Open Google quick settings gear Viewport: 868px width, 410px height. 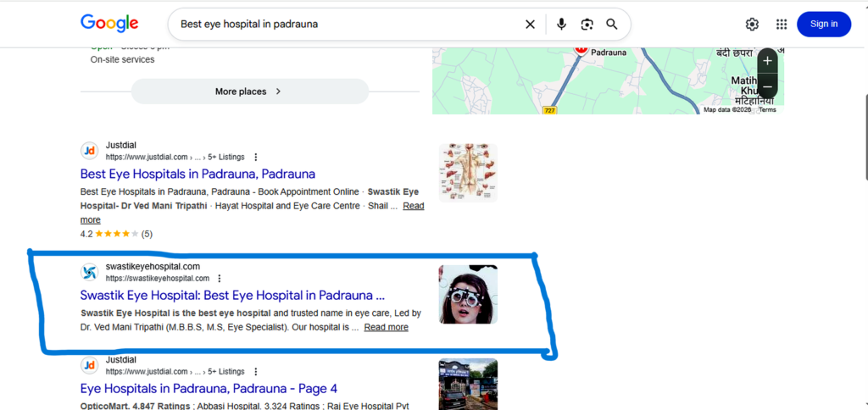752,24
